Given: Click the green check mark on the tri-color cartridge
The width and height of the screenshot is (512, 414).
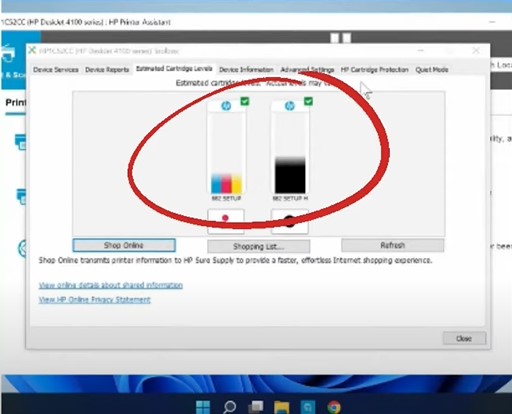Looking at the screenshot, I should tap(245, 101).
